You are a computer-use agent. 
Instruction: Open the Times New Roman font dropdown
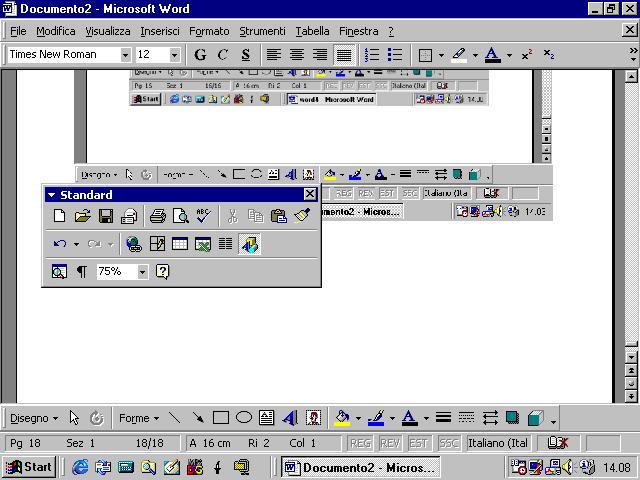pos(126,55)
